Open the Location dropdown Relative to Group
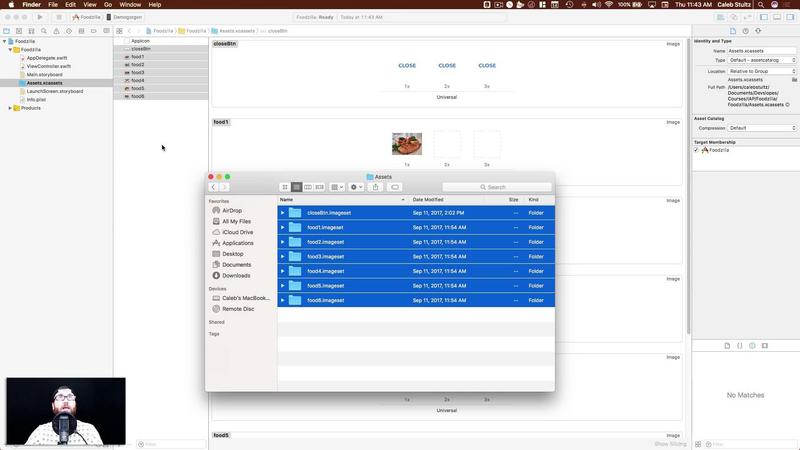The image size is (800, 450). (x=762, y=71)
